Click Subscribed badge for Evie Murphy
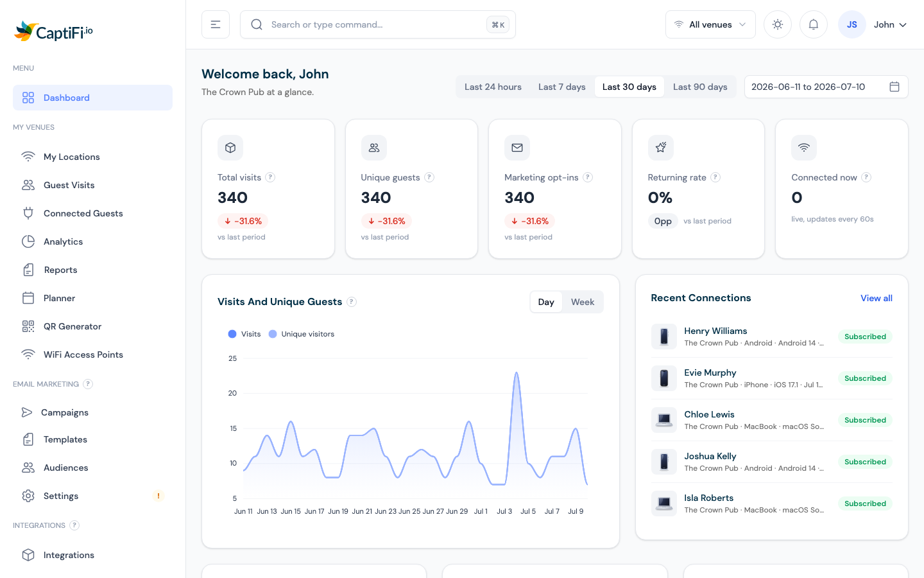 (x=865, y=378)
